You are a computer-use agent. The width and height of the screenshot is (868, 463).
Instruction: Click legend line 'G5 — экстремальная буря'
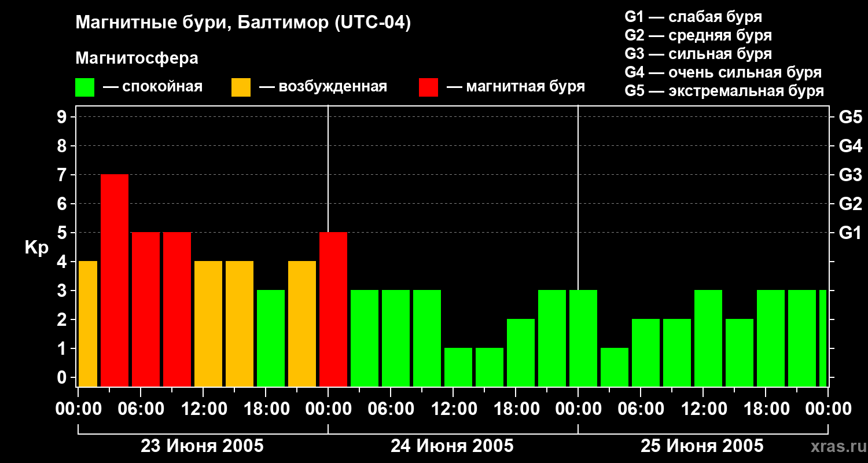point(724,91)
